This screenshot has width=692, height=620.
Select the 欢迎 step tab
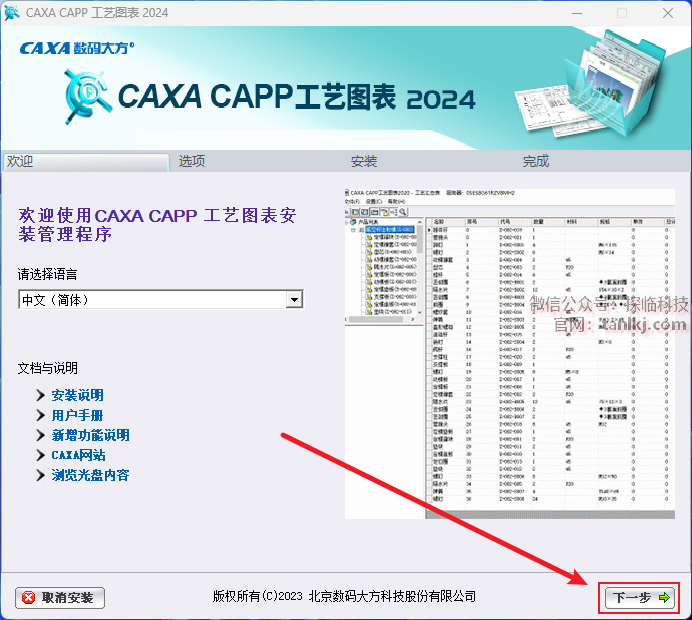coord(86,162)
